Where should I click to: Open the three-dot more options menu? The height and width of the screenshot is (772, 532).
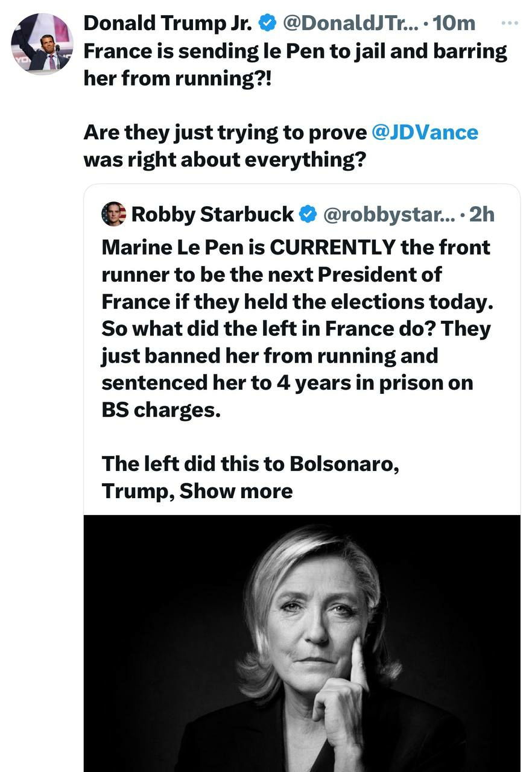pyautogui.click(x=510, y=23)
